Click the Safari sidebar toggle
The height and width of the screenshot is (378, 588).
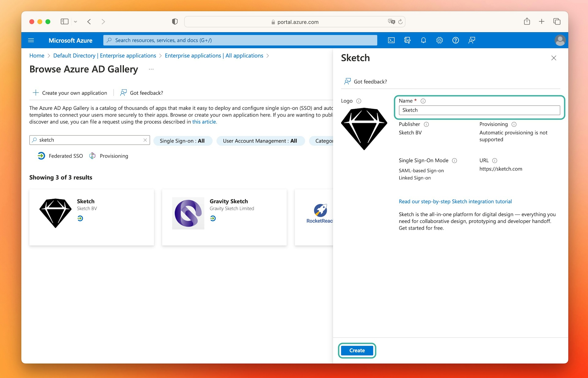[x=65, y=21]
